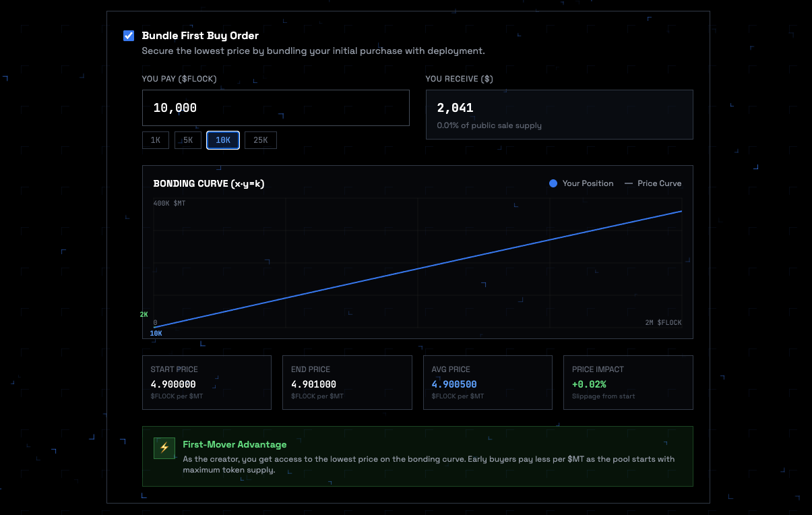The image size is (812, 515).
Task: Open the Start Price stat card
Action: click(x=206, y=382)
